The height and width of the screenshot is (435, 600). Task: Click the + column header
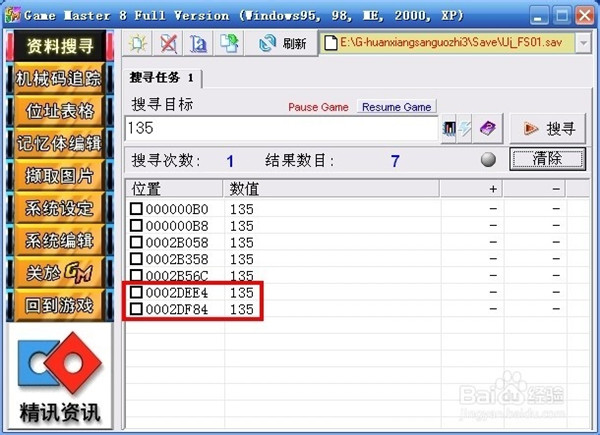pyautogui.click(x=471, y=189)
